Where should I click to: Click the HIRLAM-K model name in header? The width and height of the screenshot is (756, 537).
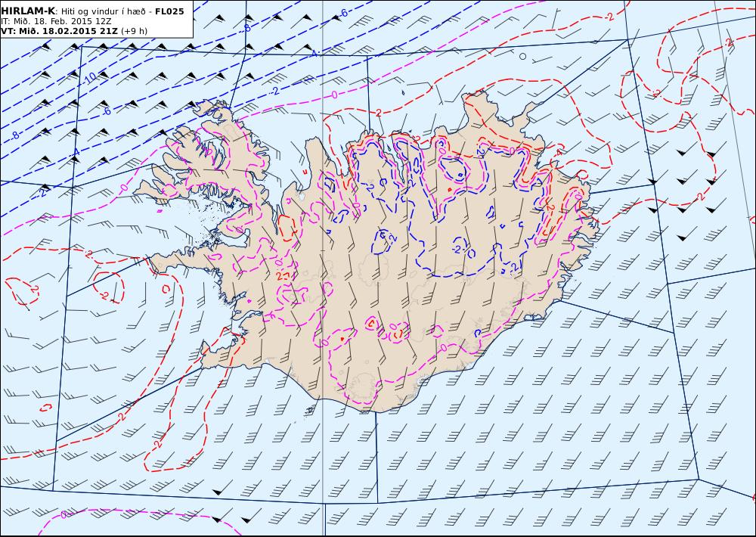(29, 11)
